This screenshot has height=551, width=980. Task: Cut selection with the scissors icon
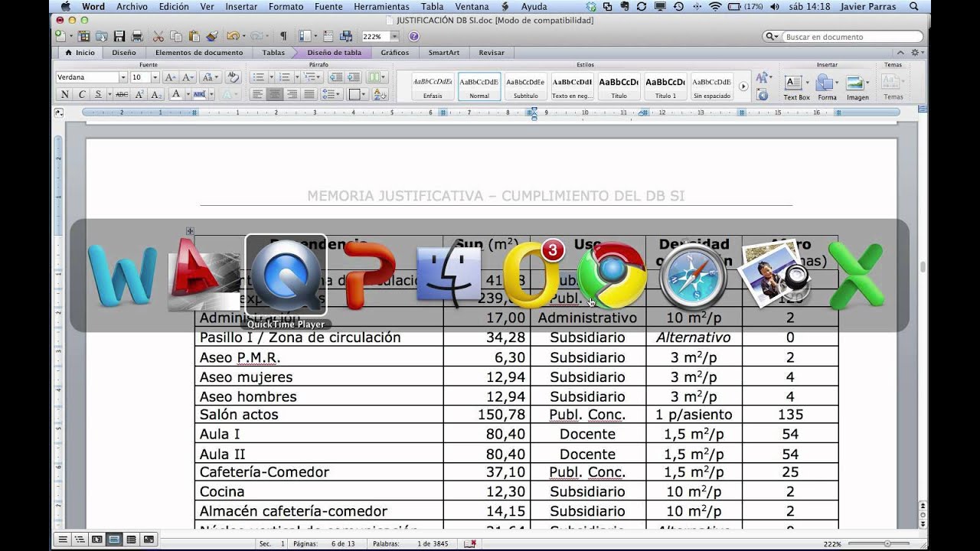click(x=158, y=36)
